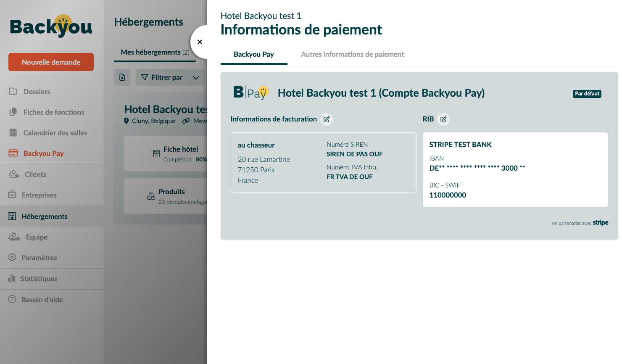
Task: Click SIREN DE PAS OUF value
Action: [355, 154]
